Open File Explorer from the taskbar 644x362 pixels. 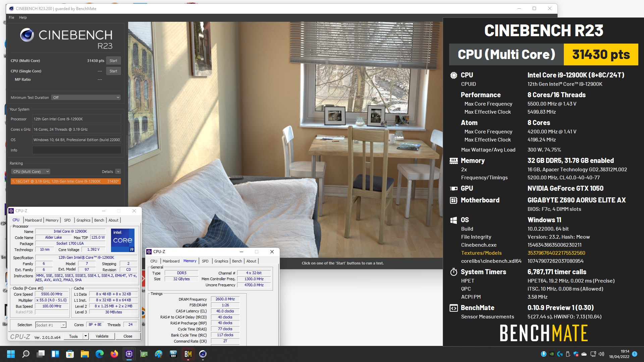85,354
